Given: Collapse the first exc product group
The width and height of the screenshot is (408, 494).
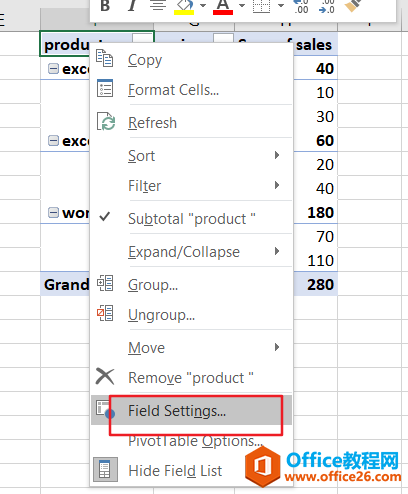Looking at the screenshot, I should 53,69.
